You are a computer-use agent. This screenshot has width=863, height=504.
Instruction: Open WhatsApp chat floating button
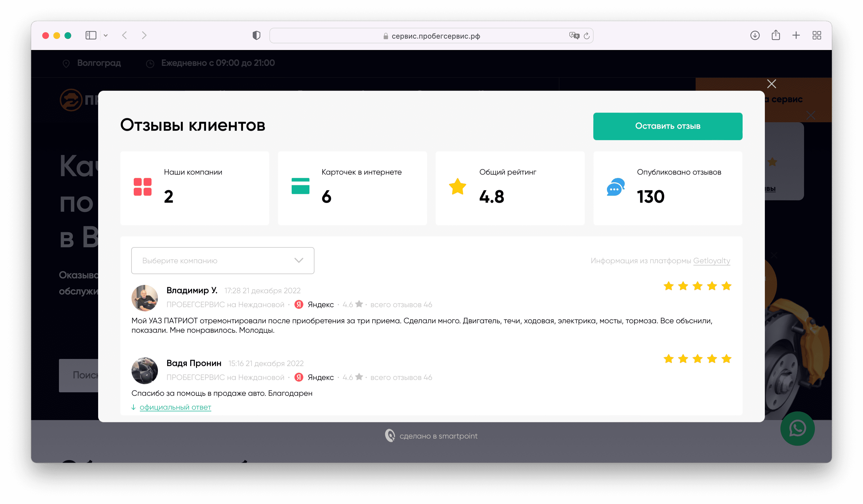click(x=797, y=428)
